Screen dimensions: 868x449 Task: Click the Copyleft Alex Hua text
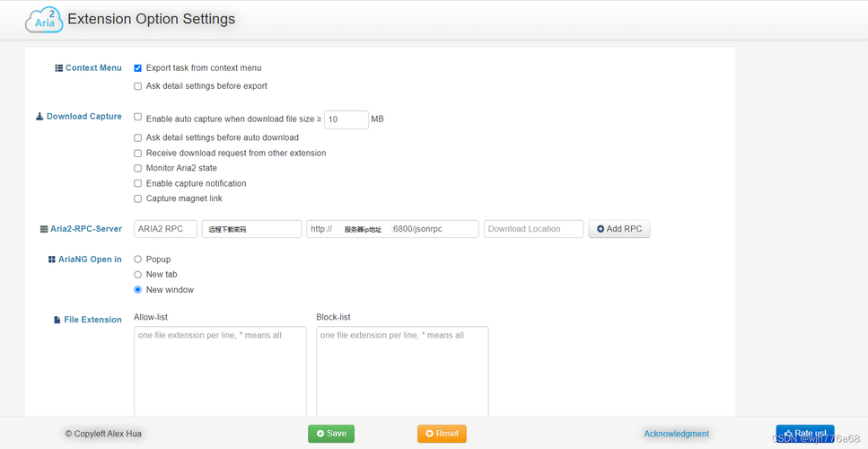[103, 434]
